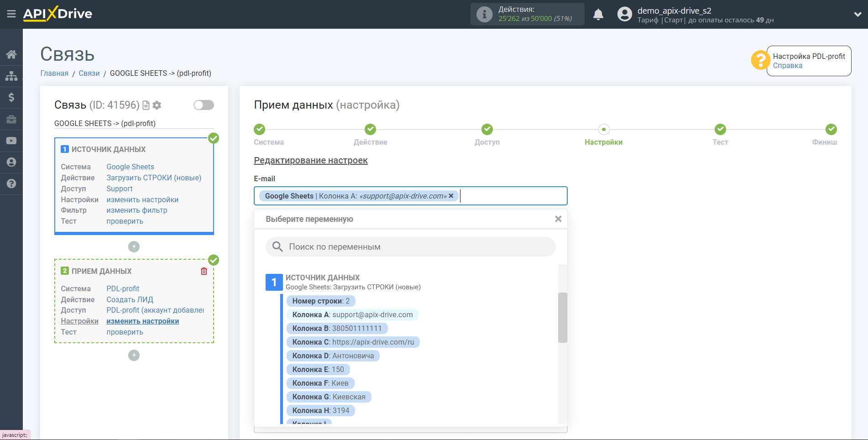Click the user avatar icon
Screen dimensions: 868x440
click(624, 14)
